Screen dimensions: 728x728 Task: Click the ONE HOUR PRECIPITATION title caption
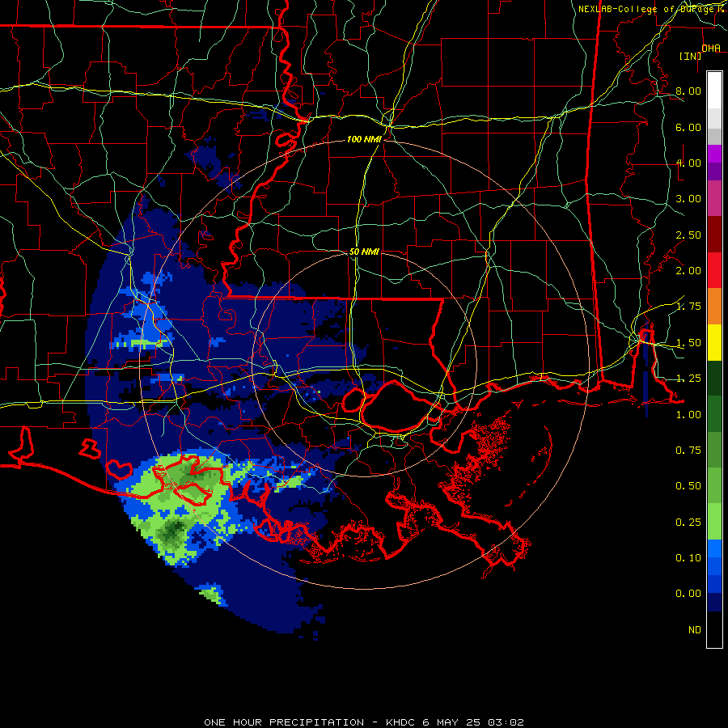tap(364, 722)
